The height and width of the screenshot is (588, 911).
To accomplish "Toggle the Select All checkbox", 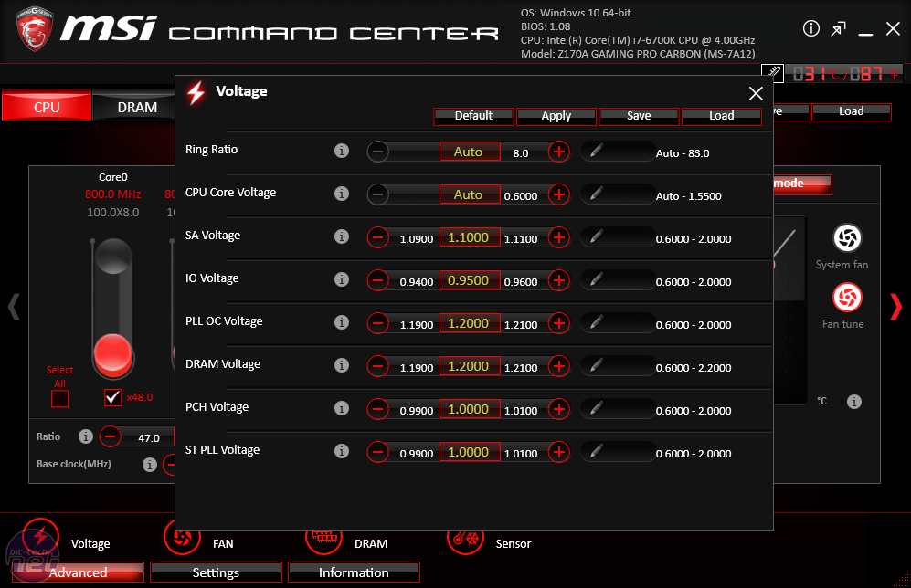I will [59, 399].
